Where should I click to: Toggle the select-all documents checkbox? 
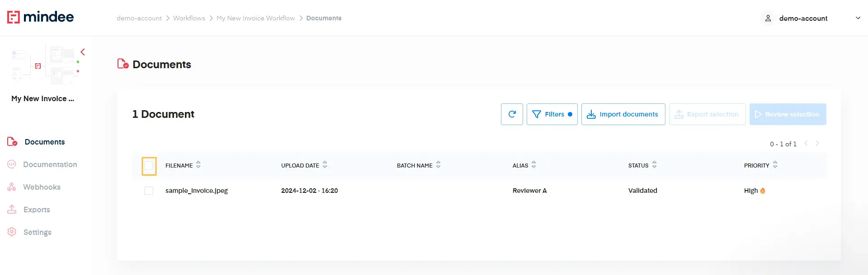tap(149, 166)
